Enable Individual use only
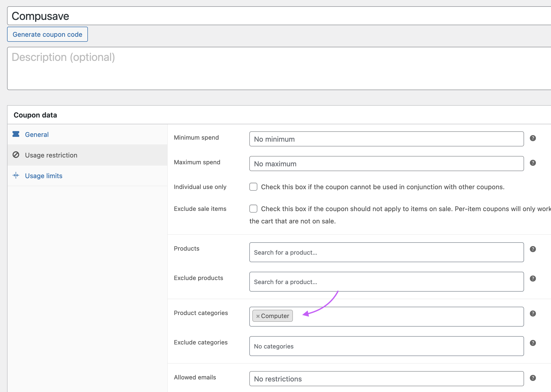 [x=253, y=187]
